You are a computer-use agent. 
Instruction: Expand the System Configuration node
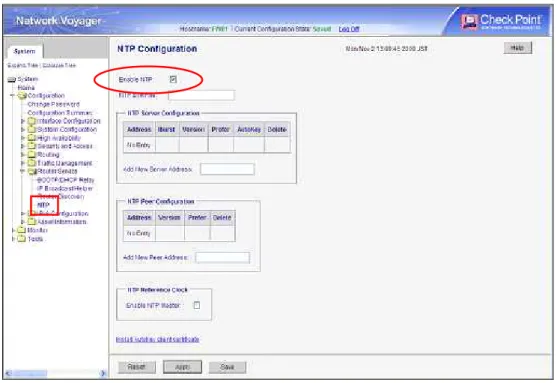click(23, 130)
